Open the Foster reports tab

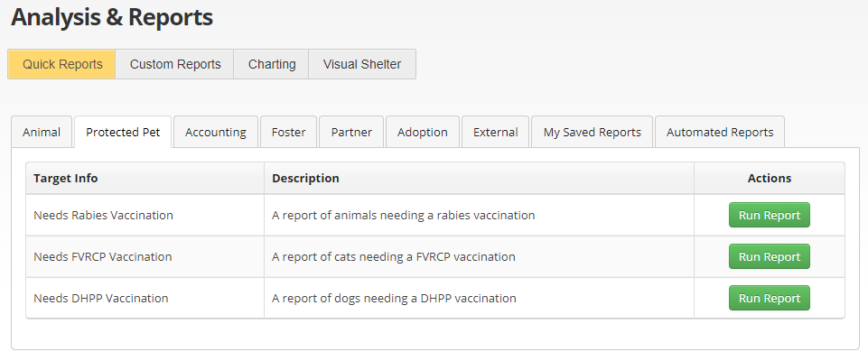point(289,132)
